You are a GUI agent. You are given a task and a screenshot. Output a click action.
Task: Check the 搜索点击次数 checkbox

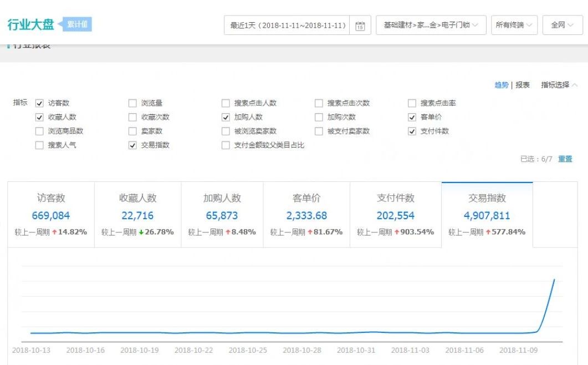pos(319,103)
